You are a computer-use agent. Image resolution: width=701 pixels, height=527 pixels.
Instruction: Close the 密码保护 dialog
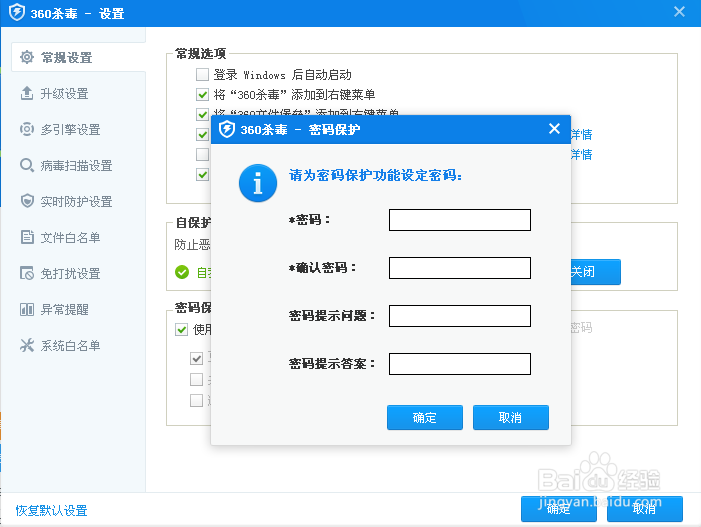pyautogui.click(x=554, y=129)
